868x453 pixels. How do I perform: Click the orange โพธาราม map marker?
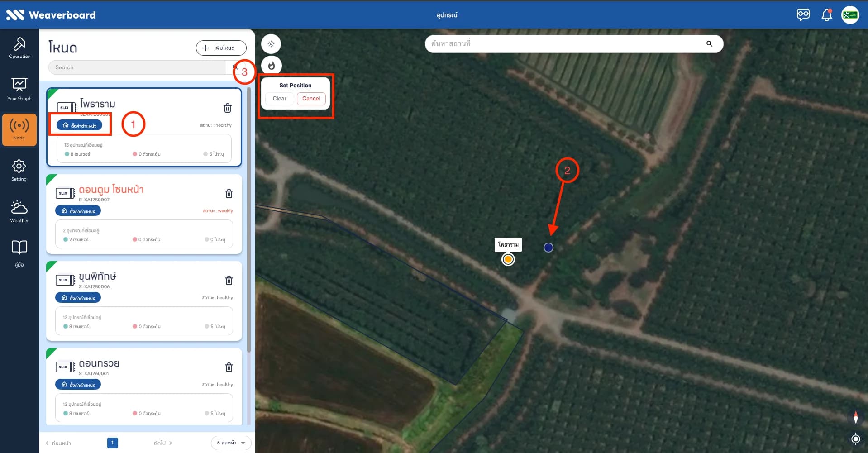point(508,259)
